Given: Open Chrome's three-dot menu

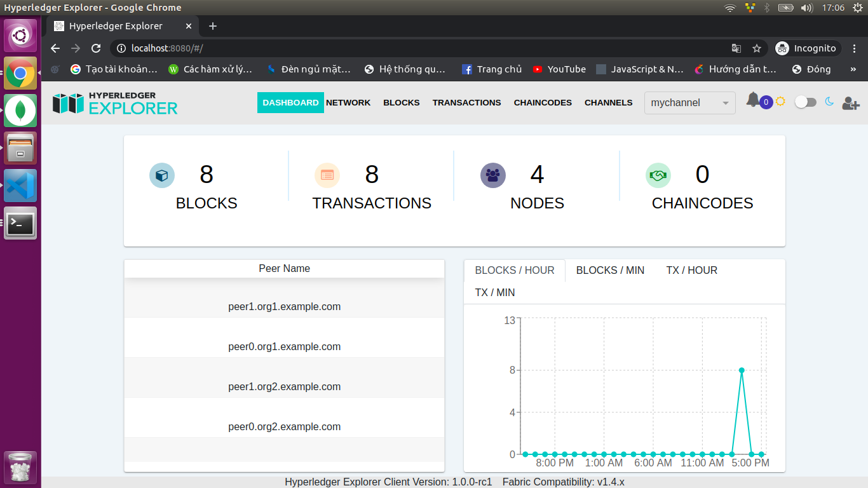Looking at the screenshot, I should click(x=855, y=48).
